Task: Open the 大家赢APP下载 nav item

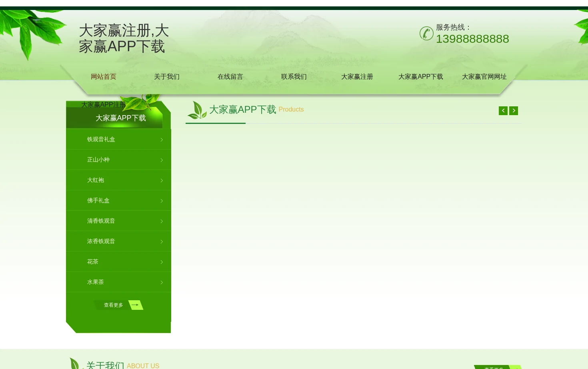Action: point(421,77)
